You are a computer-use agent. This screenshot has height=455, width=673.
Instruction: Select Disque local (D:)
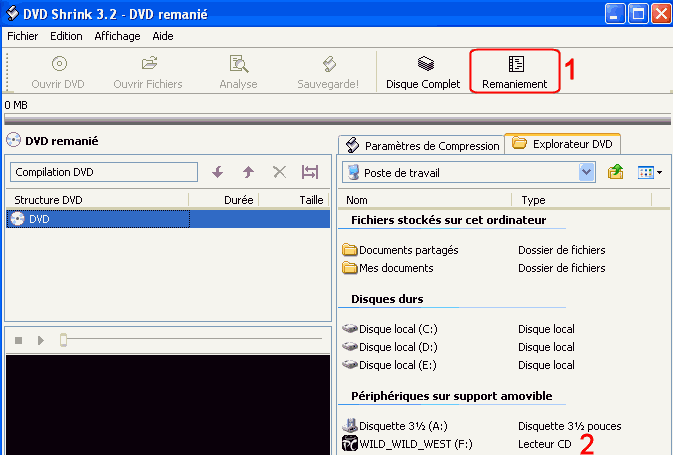tap(390, 347)
